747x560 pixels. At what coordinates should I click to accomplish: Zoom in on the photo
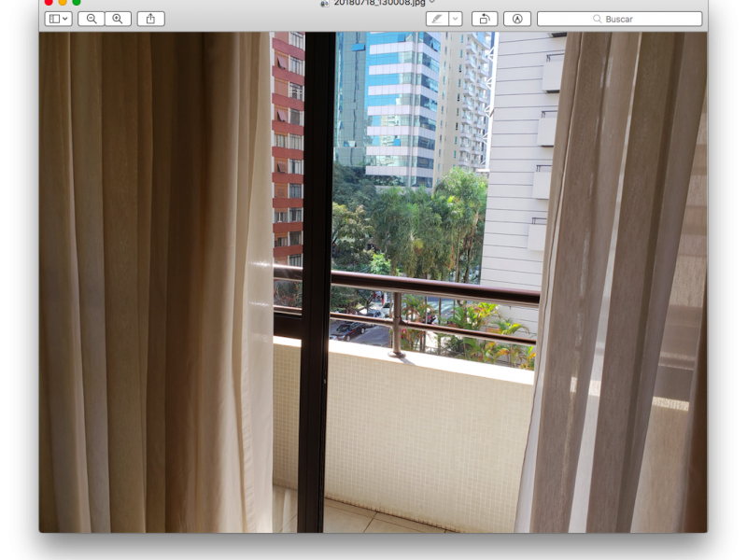(118, 19)
